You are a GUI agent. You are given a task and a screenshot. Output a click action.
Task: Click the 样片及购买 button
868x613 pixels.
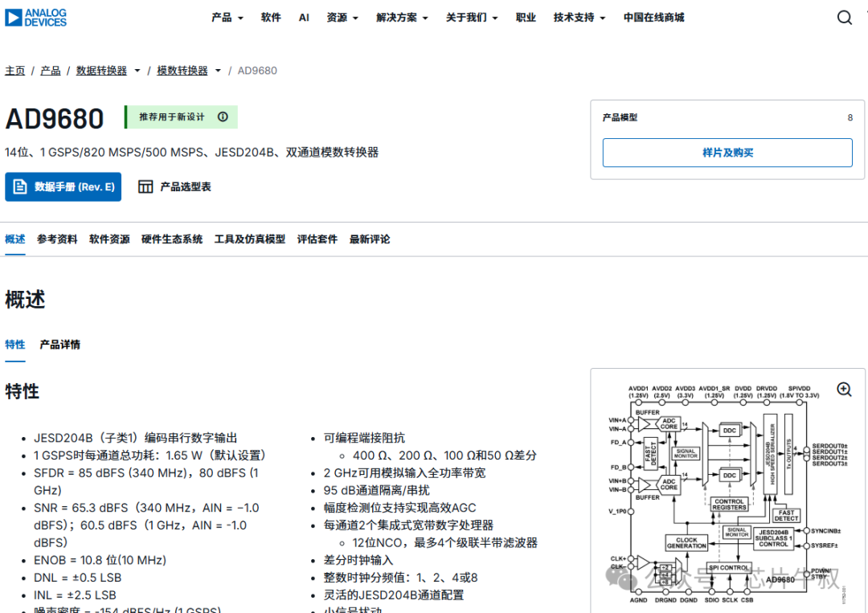pyautogui.click(x=727, y=153)
